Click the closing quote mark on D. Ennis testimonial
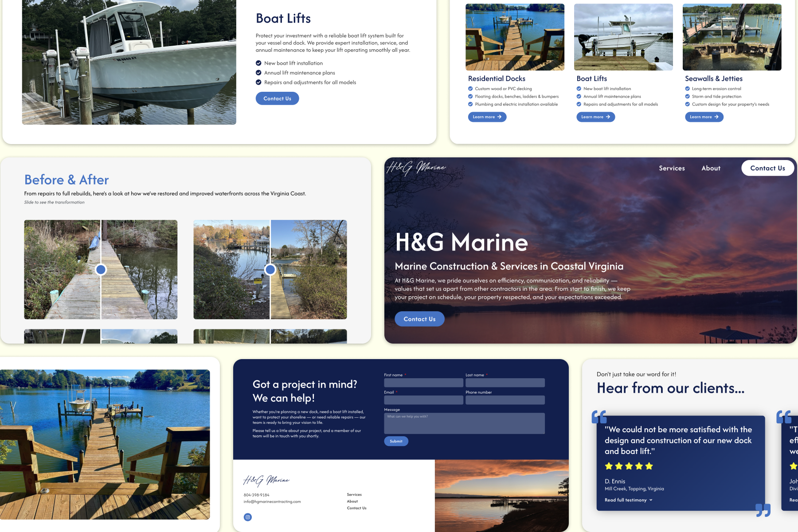 click(x=763, y=510)
